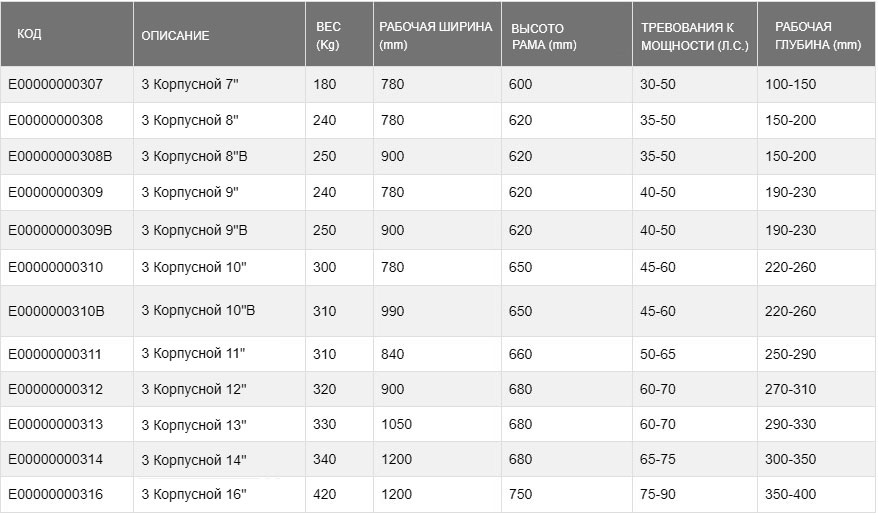Select the "3 Корпусной 13"" description cell
The width and height of the screenshot is (878, 515).
click(x=194, y=425)
